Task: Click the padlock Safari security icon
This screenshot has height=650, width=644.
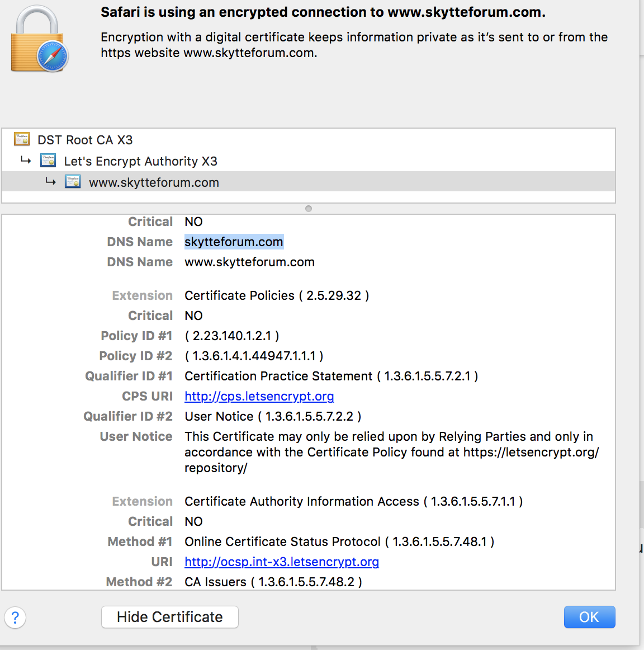Action: tap(39, 40)
